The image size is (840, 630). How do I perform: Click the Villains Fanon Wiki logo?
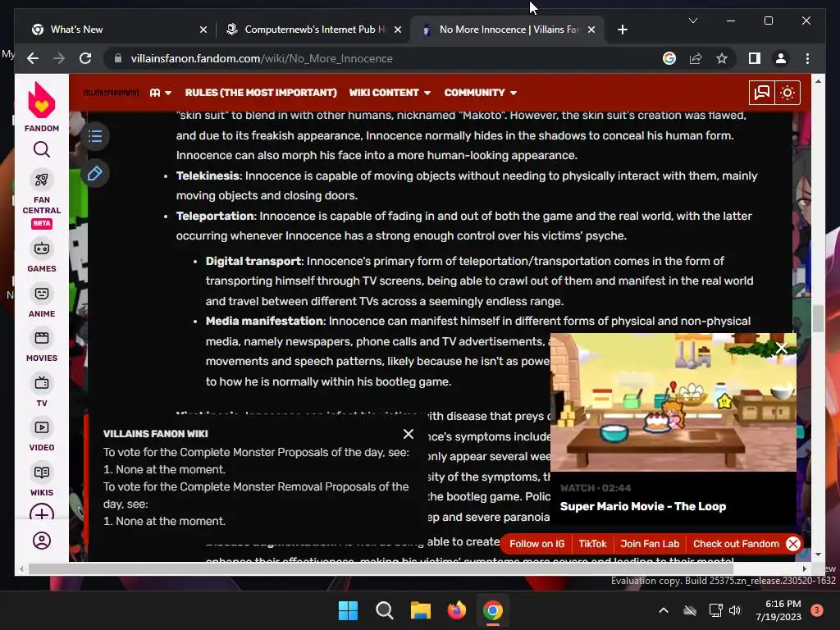(111, 93)
